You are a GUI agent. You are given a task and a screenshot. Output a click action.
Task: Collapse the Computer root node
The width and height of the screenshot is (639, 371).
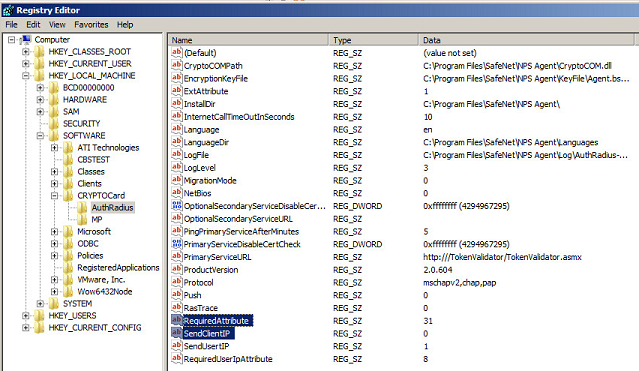(x=11, y=40)
